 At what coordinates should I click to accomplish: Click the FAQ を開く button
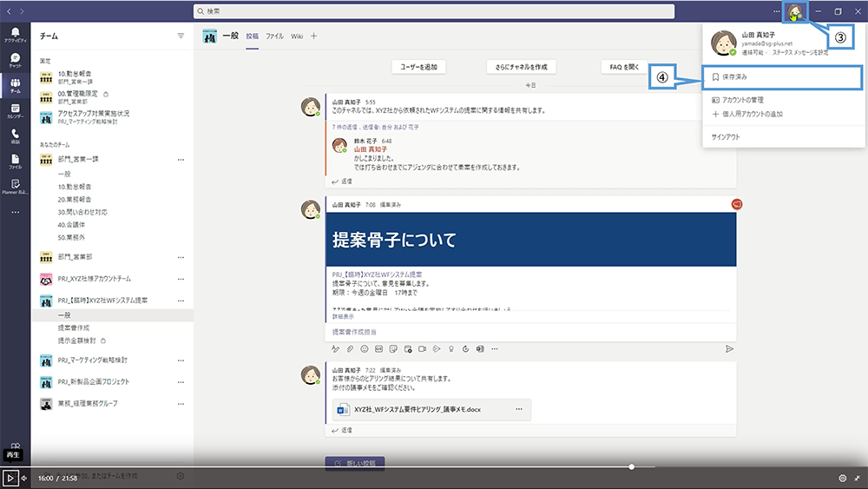click(x=624, y=67)
